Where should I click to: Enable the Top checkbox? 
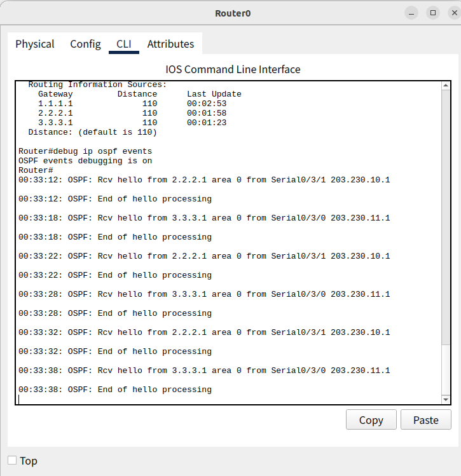tap(12, 460)
